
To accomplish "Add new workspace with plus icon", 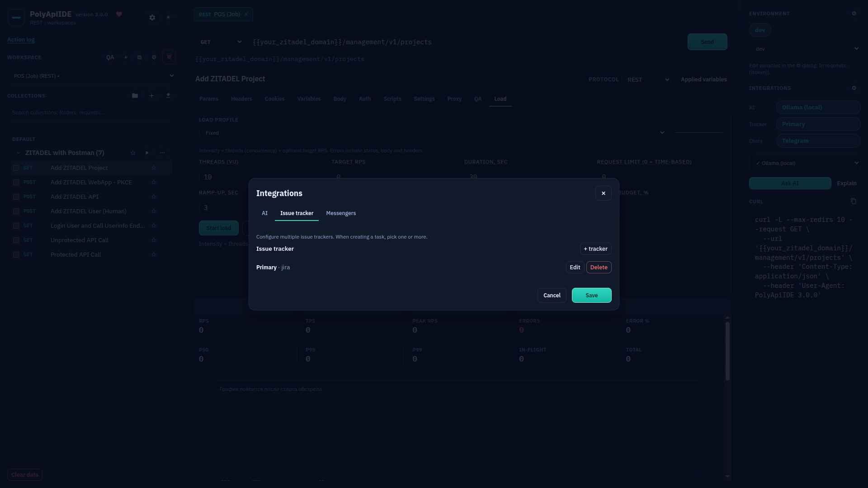I will tap(126, 57).
